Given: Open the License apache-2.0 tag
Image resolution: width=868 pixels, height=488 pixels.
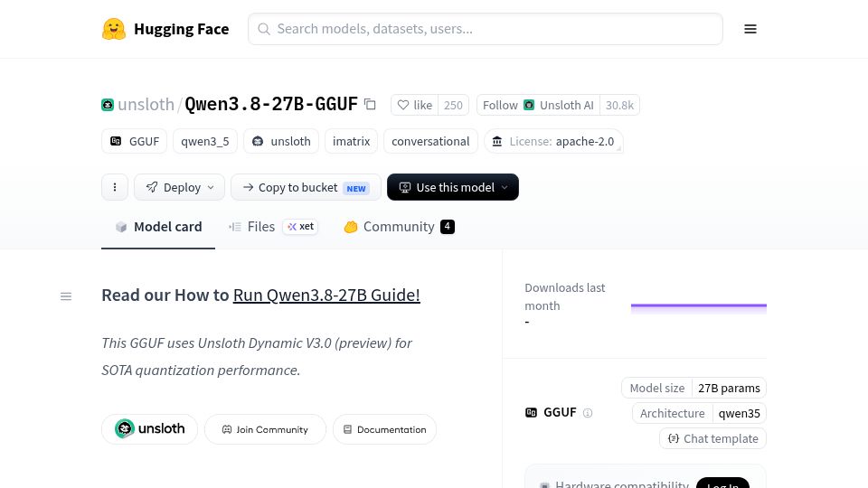Looking at the screenshot, I should pyautogui.click(x=553, y=141).
